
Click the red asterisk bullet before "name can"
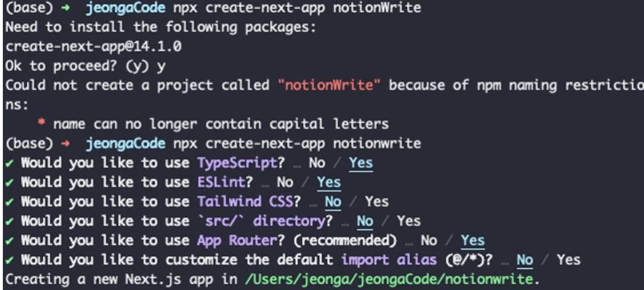[41, 123]
